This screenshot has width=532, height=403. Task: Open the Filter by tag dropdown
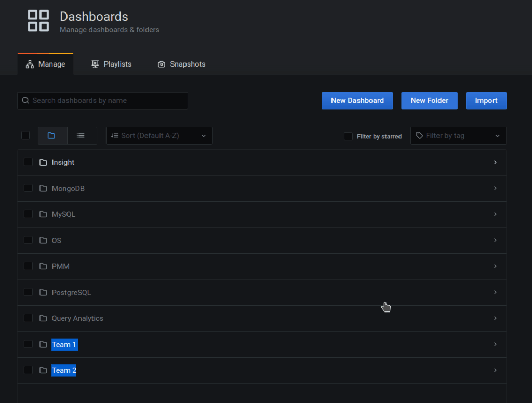458,136
